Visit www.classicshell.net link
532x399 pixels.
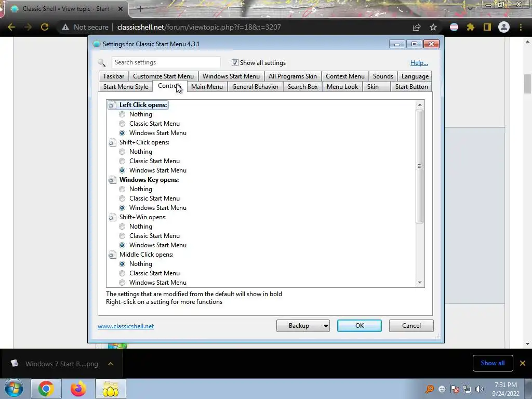pyautogui.click(x=126, y=326)
